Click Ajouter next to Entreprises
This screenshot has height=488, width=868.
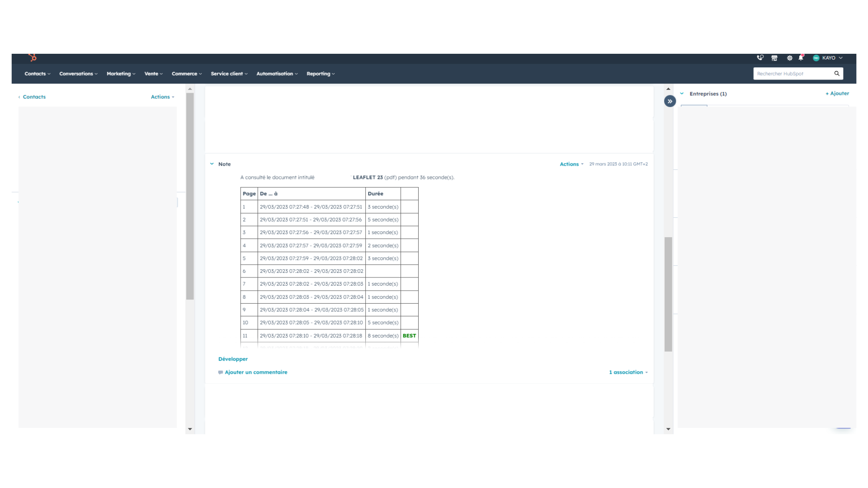[837, 94]
